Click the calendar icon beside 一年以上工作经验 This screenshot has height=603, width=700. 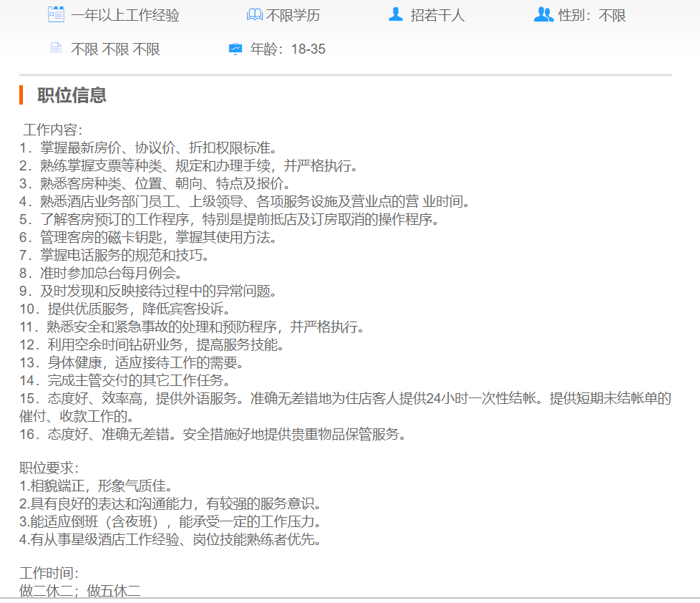pos(56,14)
